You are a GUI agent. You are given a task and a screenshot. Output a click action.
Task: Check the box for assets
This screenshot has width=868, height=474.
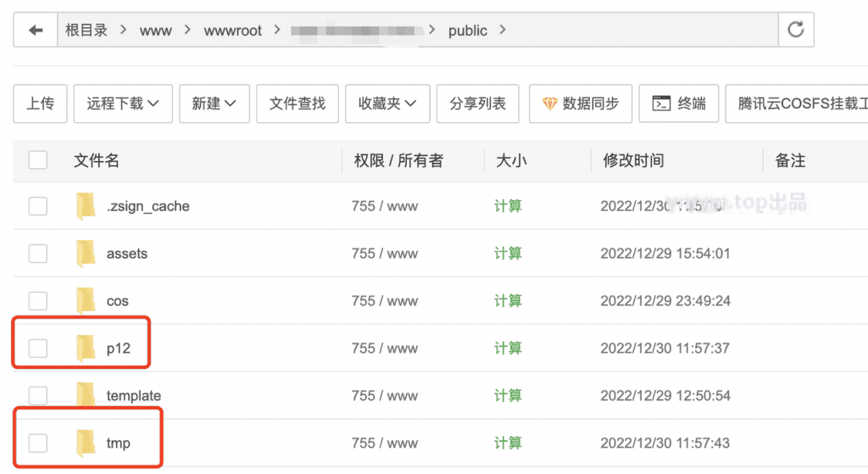pos(37,254)
